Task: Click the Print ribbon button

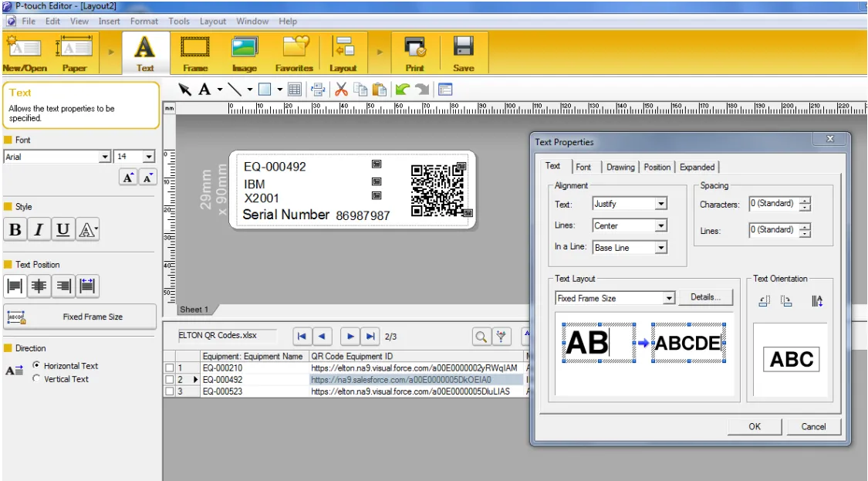Action: [x=414, y=53]
